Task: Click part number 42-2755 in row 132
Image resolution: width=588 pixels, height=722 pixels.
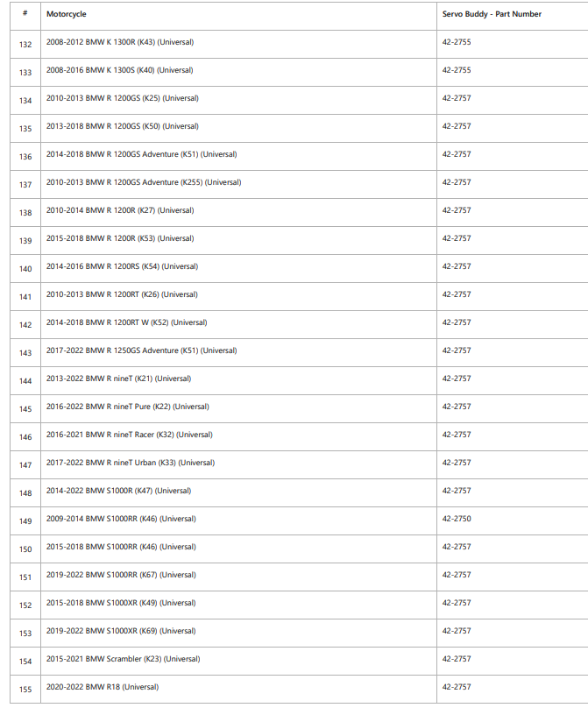Action: pos(457,42)
